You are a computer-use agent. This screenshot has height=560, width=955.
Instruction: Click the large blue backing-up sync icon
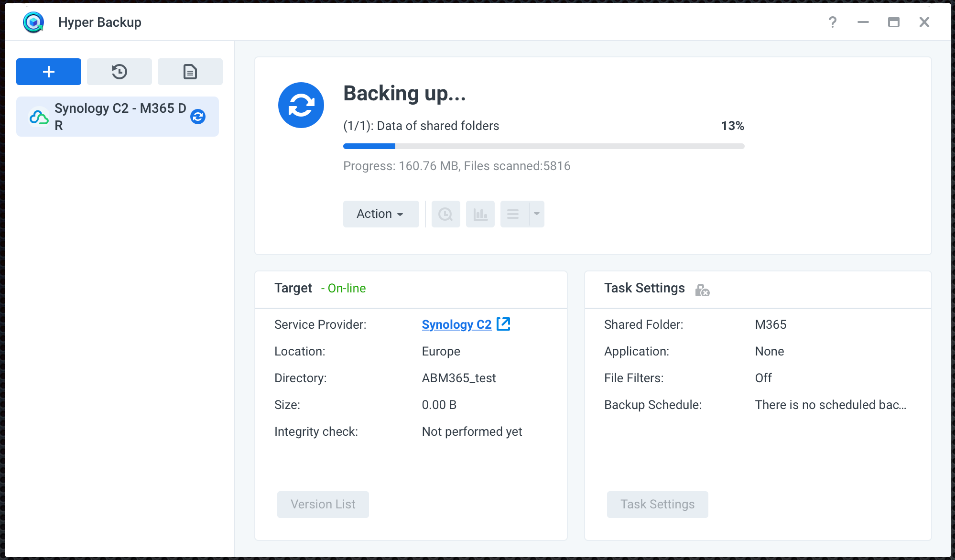[x=301, y=105]
